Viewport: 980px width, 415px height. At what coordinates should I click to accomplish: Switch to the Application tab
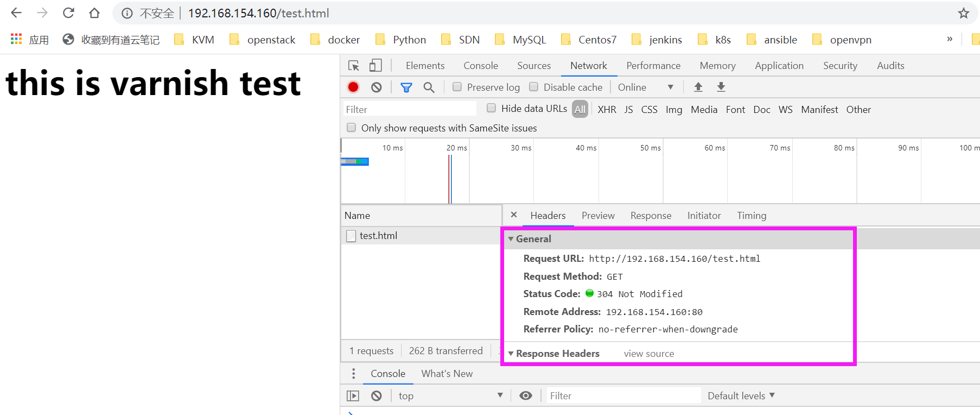pos(779,66)
